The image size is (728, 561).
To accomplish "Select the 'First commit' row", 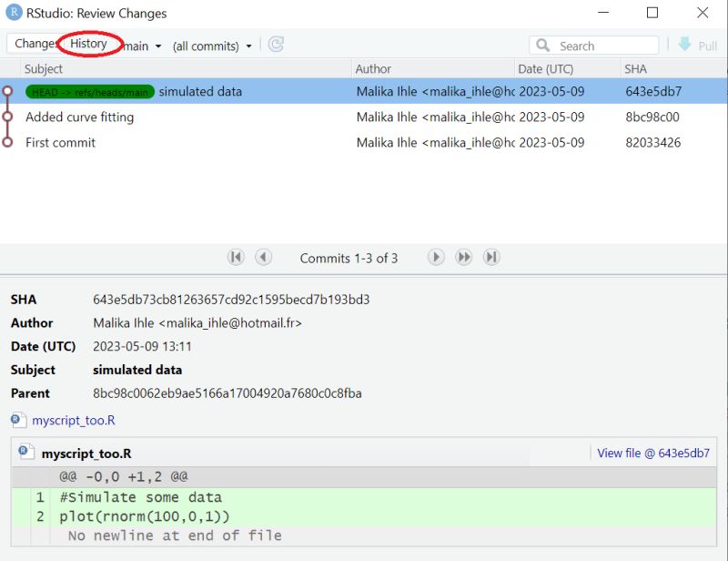I will (x=364, y=143).
